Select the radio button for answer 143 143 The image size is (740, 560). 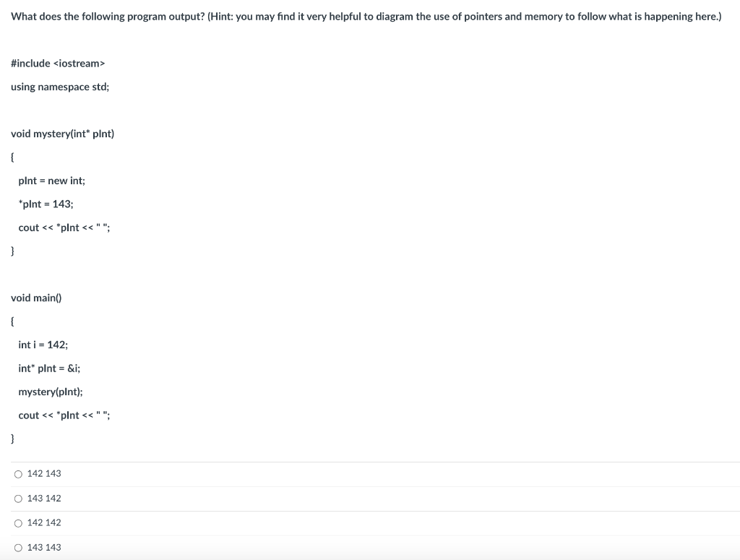[17, 547]
